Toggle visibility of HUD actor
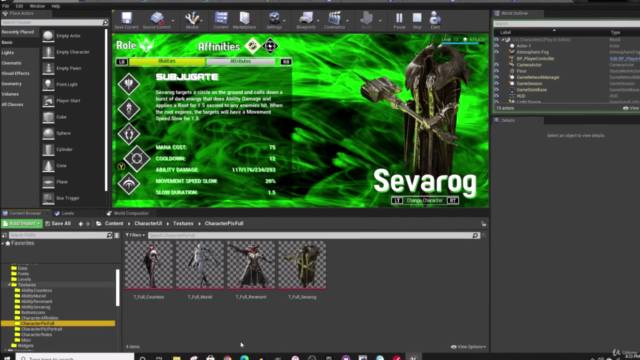This screenshot has height=360, width=640. pos(496,96)
